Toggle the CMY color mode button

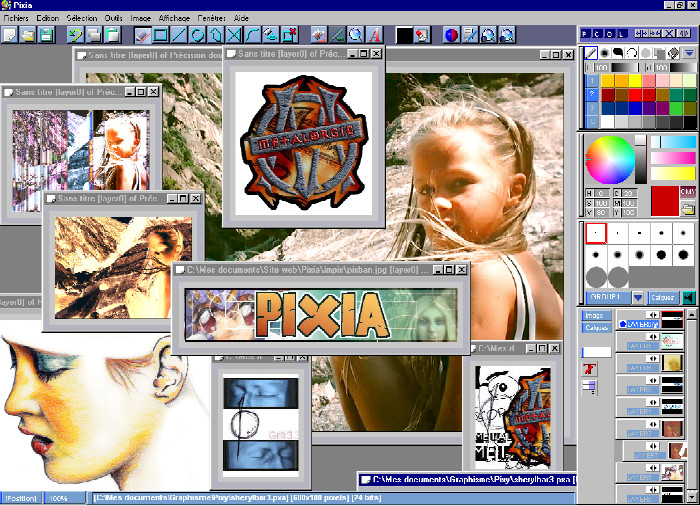click(687, 191)
